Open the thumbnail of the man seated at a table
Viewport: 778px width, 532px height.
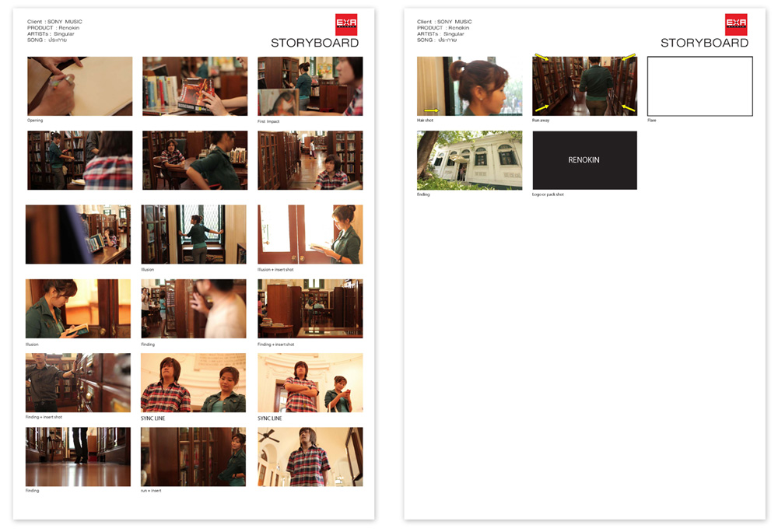click(x=195, y=160)
